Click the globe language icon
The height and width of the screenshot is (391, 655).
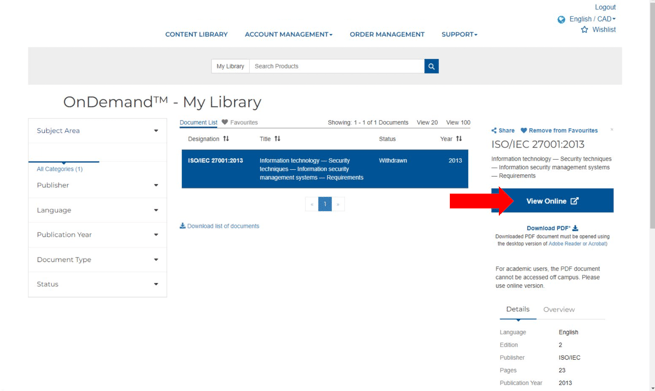click(x=561, y=20)
